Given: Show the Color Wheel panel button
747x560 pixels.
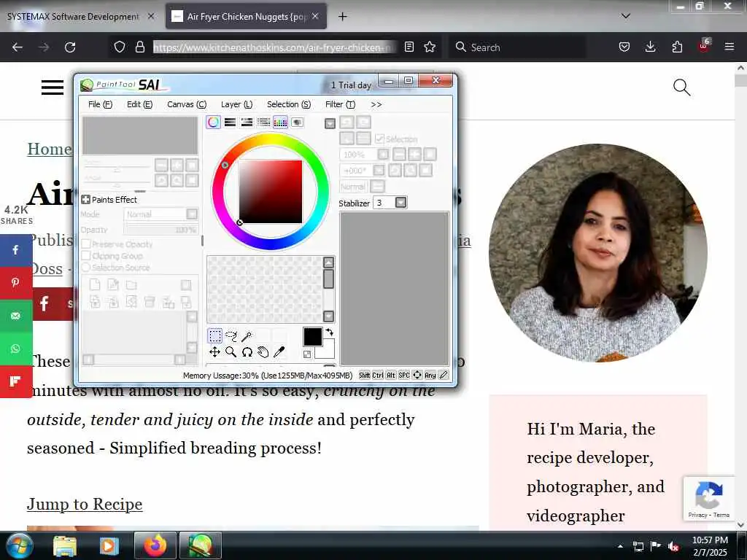Looking at the screenshot, I should click(214, 122).
